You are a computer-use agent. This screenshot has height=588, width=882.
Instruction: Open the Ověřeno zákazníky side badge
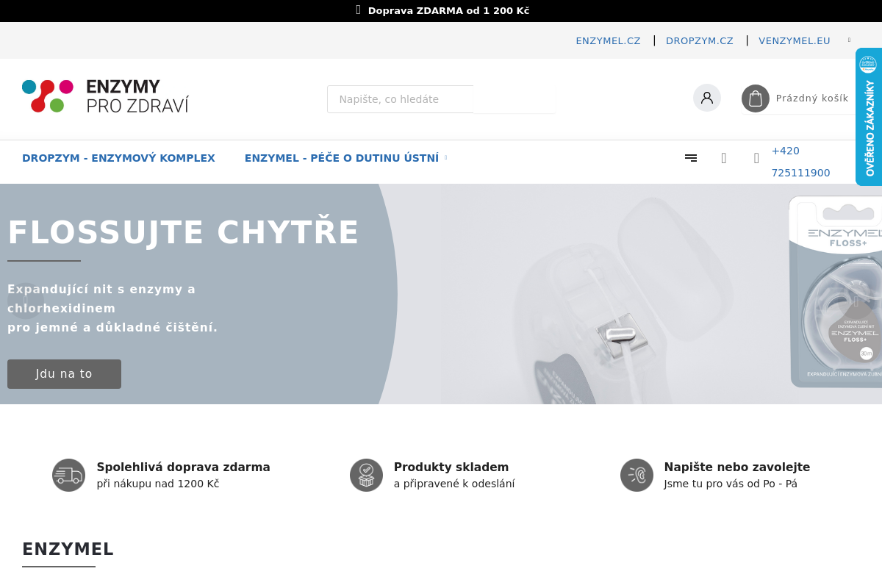pyautogui.click(x=869, y=117)
